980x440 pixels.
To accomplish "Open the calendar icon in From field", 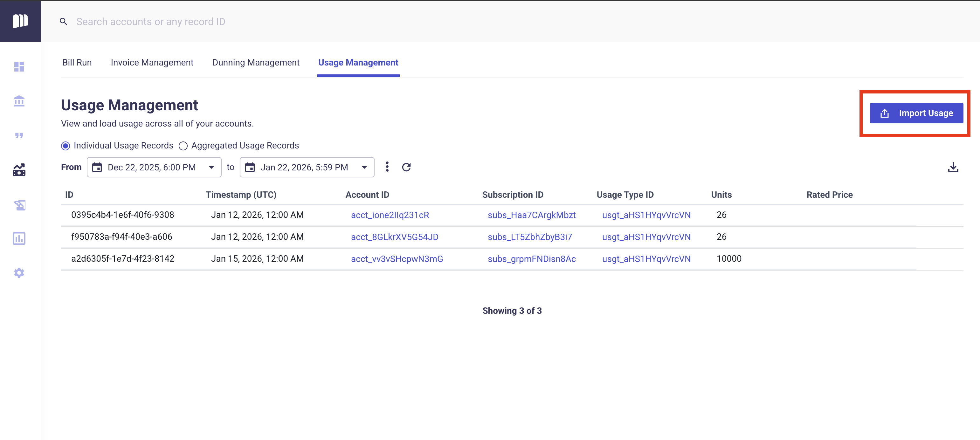I will click(97, 167).
